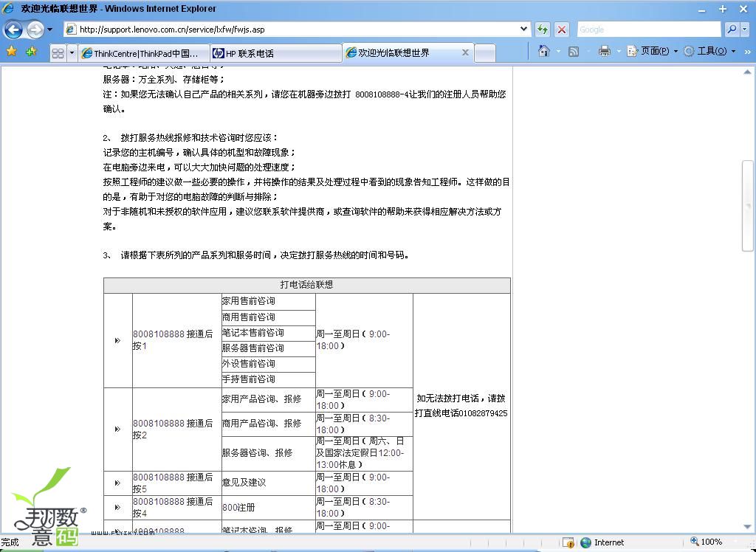756x552 pixels.
Task: Click 打电话给联想 table header
Action: click(x=306, y=285)
